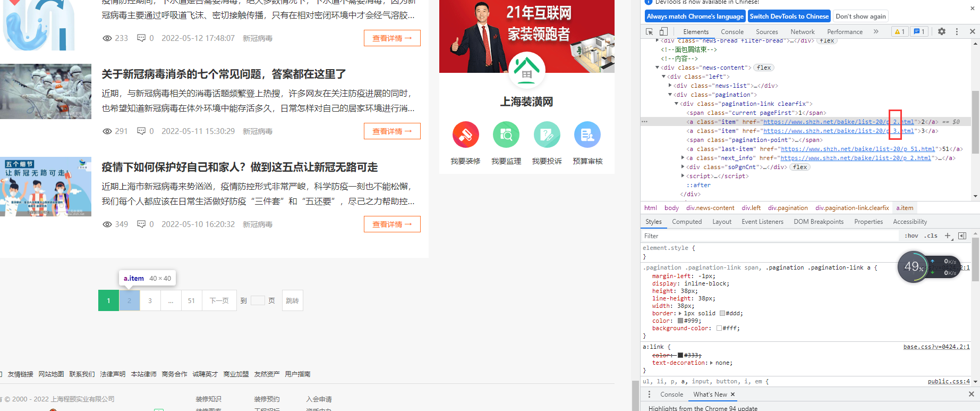Image resolution: width=980 pixels, height=411 pixels.
Task: Open the Network tab
Action: click(x=802, y=32)
